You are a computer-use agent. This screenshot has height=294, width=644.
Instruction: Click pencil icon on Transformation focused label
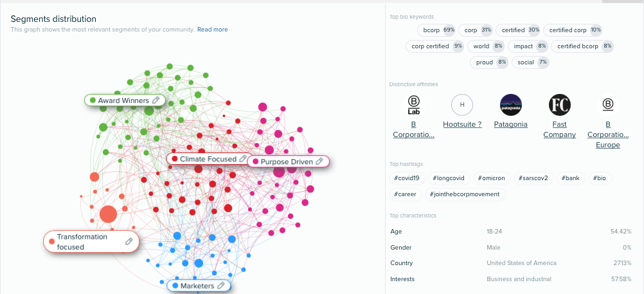click(x=129, y=241)
